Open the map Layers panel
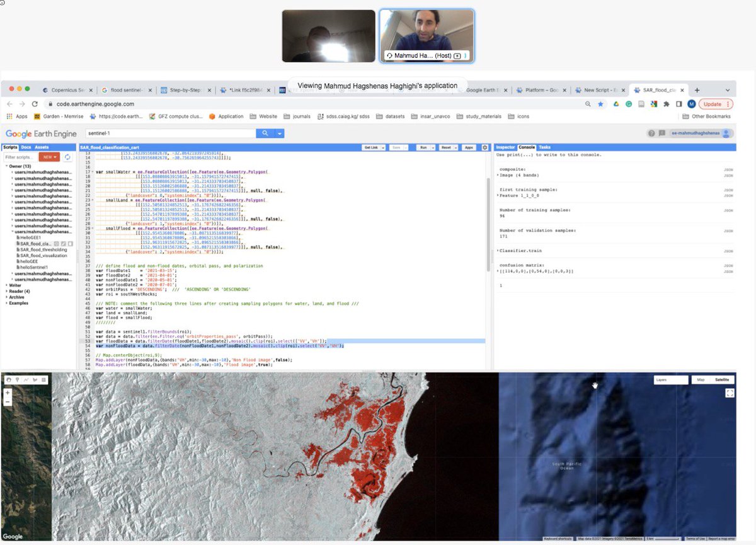The height and width of the screenshot is (545, 756). click(x=671, y=380)
